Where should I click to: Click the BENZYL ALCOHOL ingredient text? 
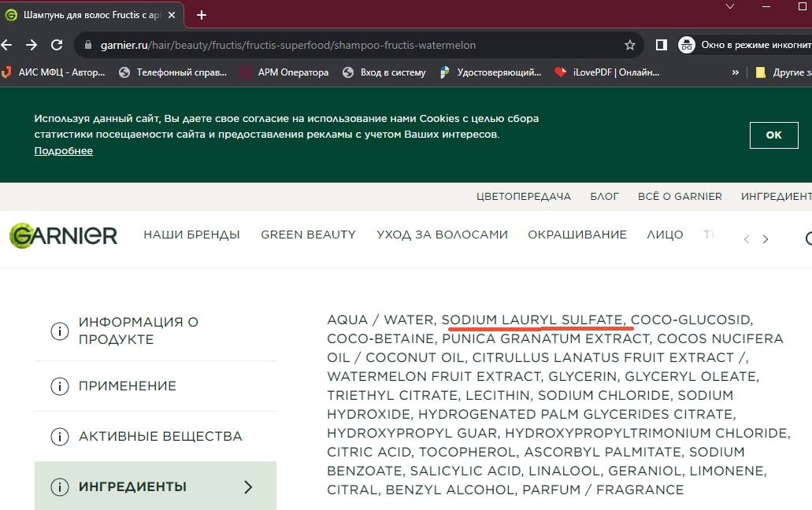point(450,490)
